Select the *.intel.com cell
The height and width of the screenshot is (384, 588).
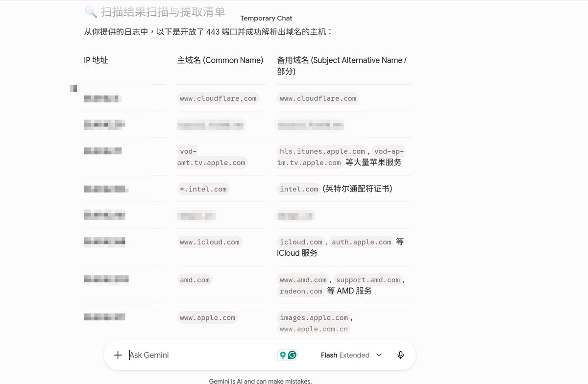[x=203, y=189]
